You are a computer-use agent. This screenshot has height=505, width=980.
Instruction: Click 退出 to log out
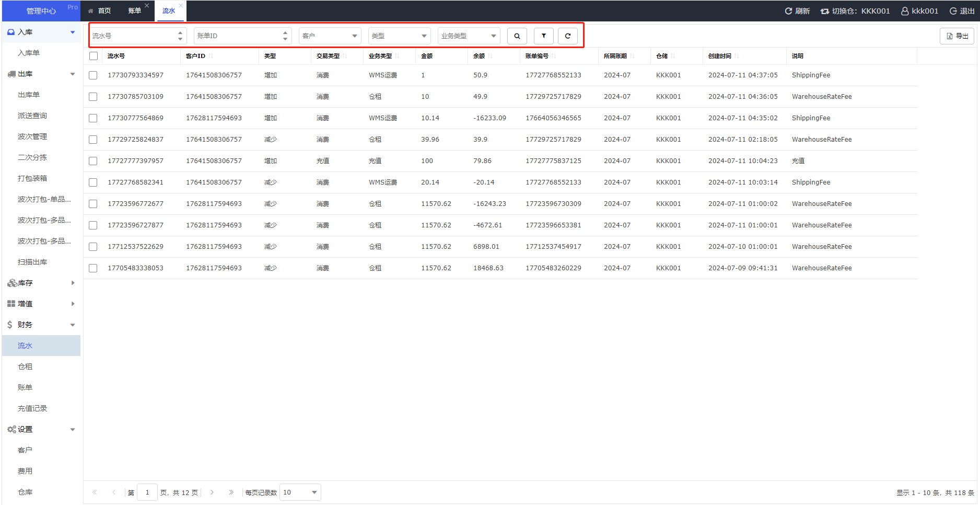[962, 11]
